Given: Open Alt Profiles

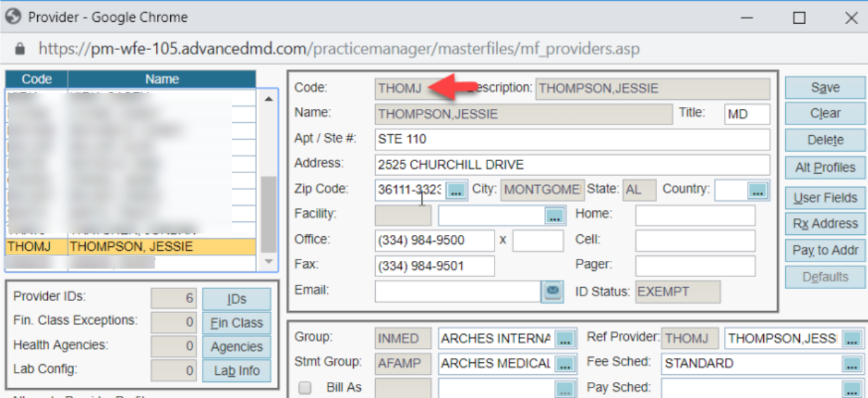Looking at the screenshot, I should tap(824, 167).
